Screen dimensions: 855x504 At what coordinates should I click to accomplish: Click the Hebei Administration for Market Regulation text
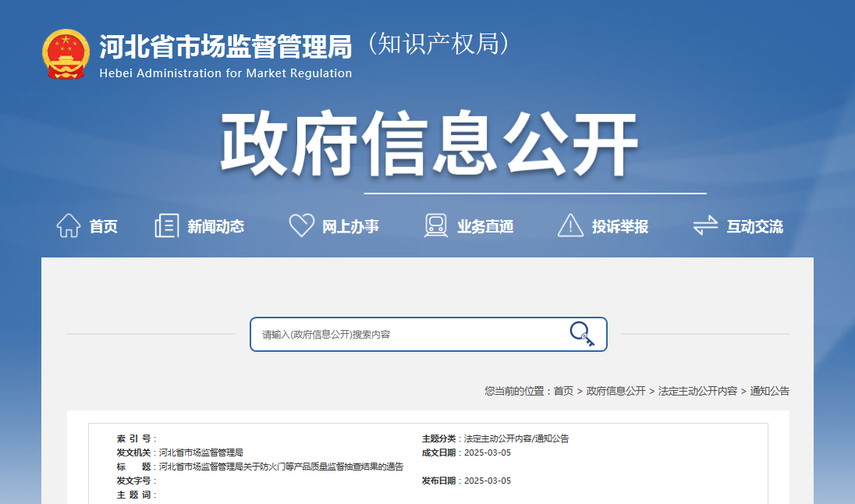(225, 73)
